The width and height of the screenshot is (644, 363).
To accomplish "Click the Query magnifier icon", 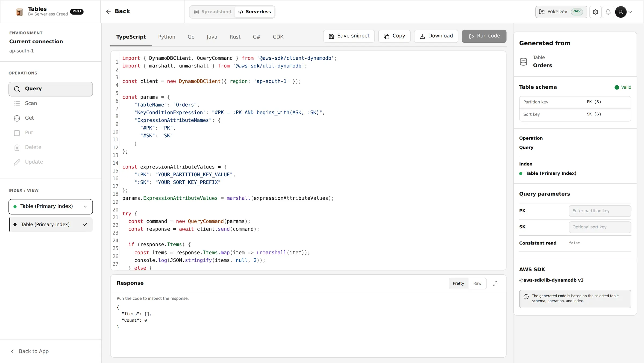I will [17, 89].
